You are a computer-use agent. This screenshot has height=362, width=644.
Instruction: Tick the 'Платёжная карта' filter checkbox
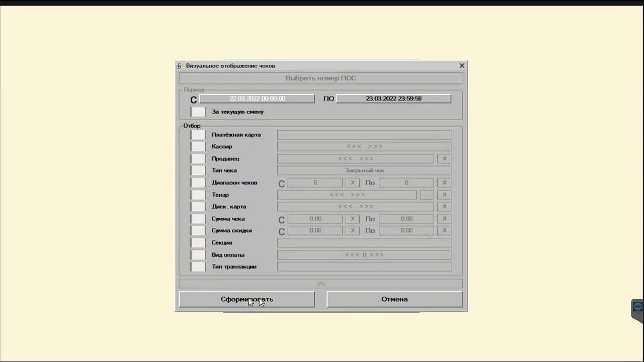(x=198, y=135)
